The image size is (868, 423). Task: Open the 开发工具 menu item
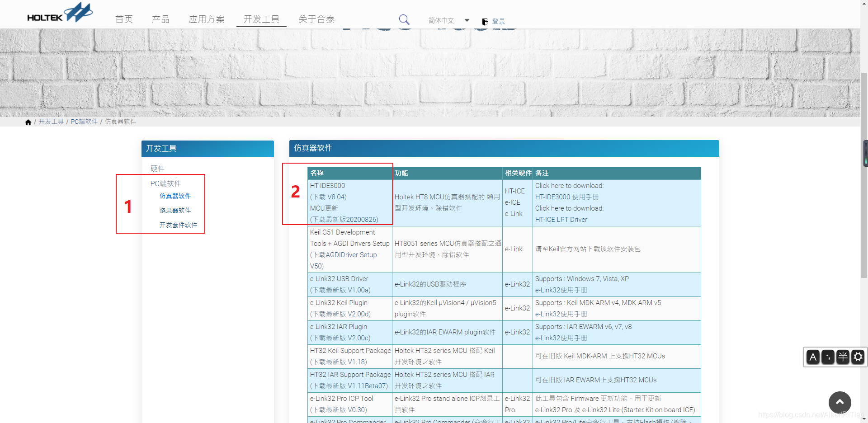261,19
